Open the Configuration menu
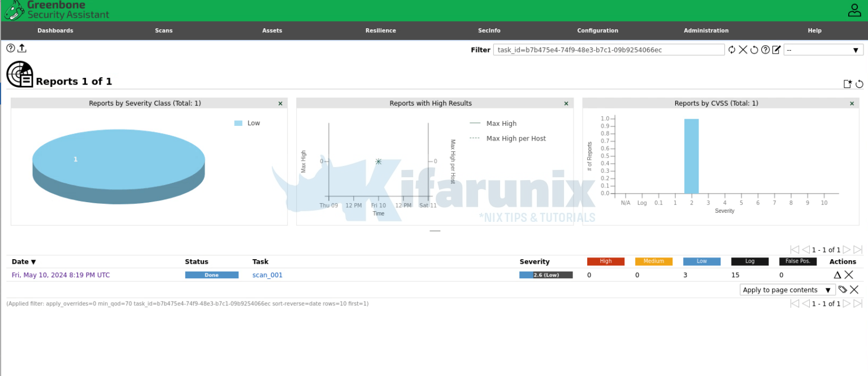The image size is (868, 376). [x=597, y=30]
